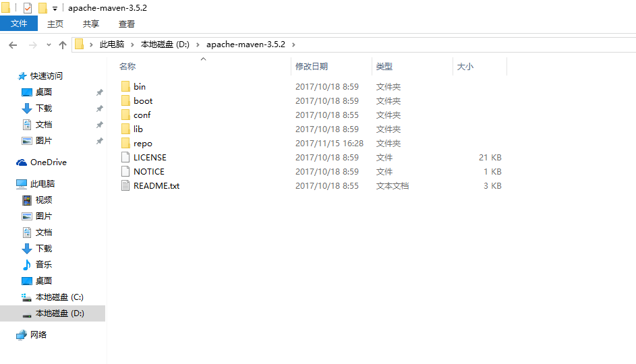Click the 21 KB size of LICENSE
This screenshot has height=364, width=636.
(490, 157)
